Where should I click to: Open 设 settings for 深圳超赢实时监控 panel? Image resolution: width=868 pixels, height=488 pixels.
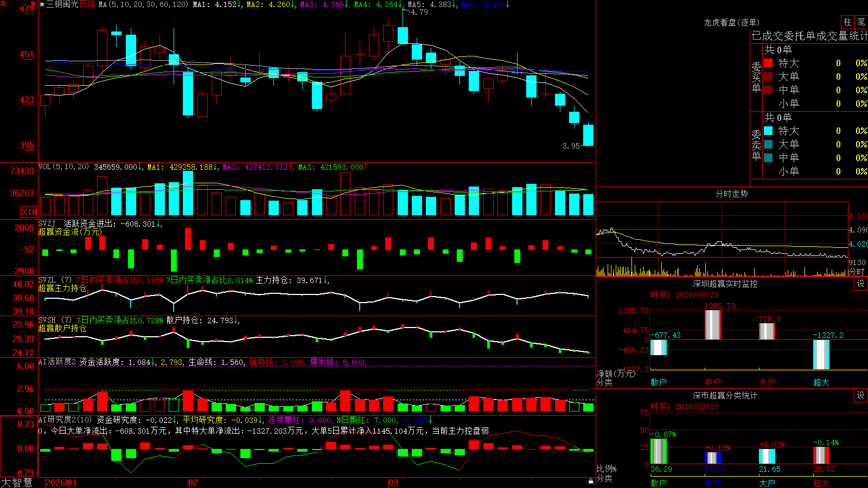[x=861, y=284]
